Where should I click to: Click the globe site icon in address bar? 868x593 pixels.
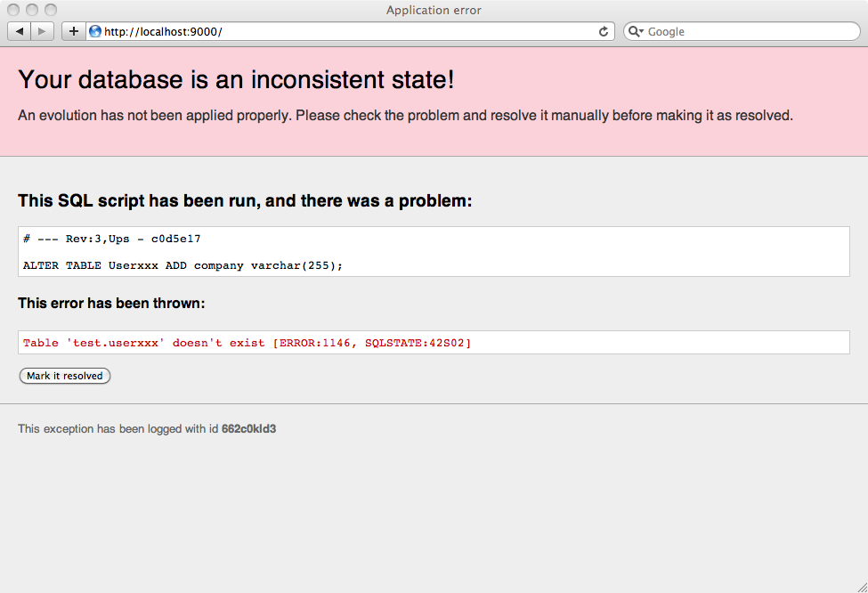(95, 31)
